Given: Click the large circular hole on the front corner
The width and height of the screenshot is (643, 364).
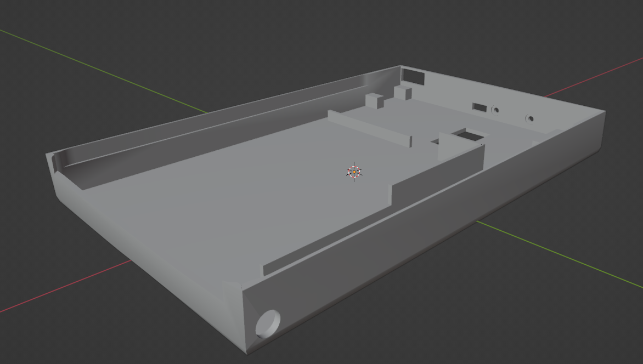Looking at the screenshot, I should coord(268,323).
